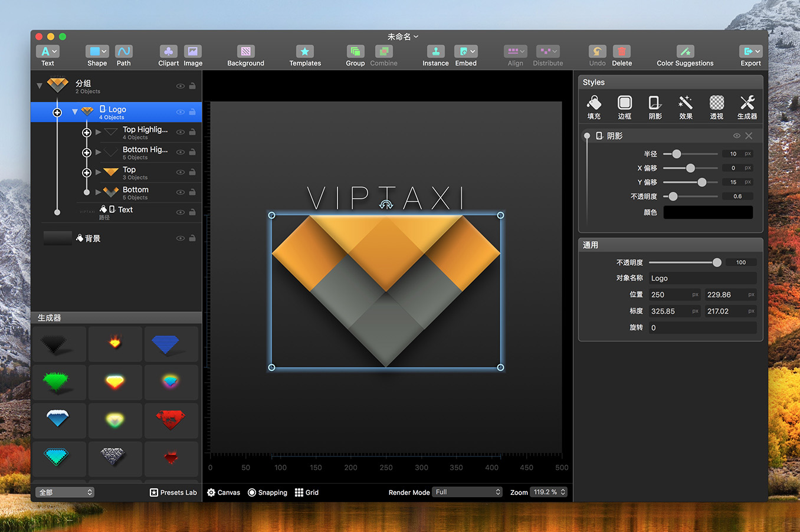Click the 对象名称 Logo name field

point(702,278)
